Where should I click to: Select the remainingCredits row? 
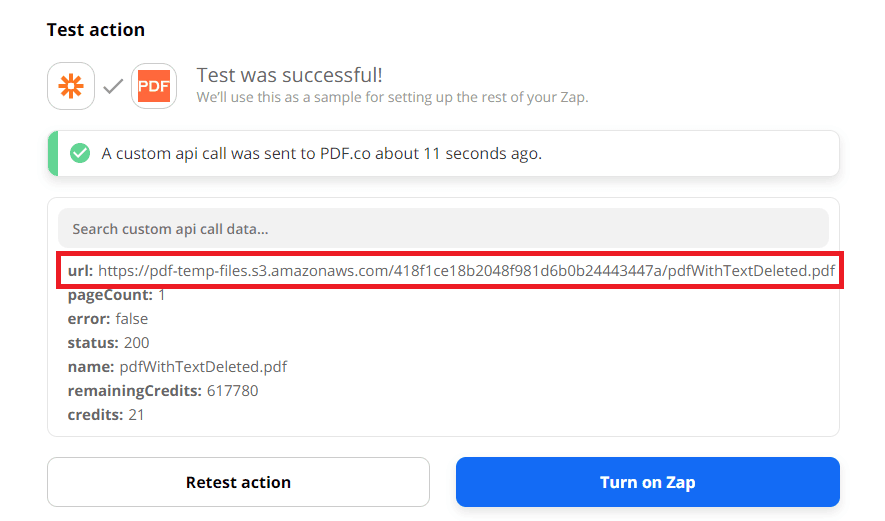click(162, 391)
